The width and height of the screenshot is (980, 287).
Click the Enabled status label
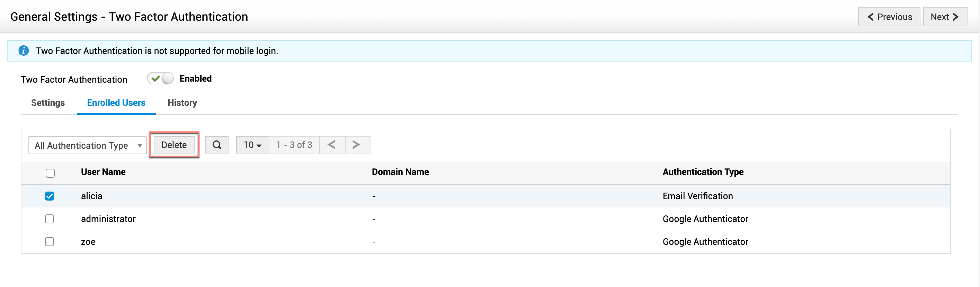[196, 78]
